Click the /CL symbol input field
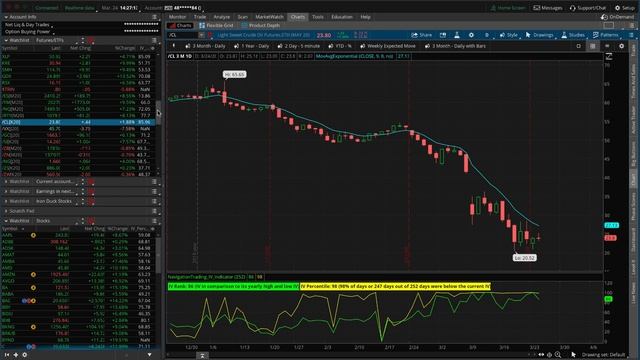The image size is (640, 360). 182,35
